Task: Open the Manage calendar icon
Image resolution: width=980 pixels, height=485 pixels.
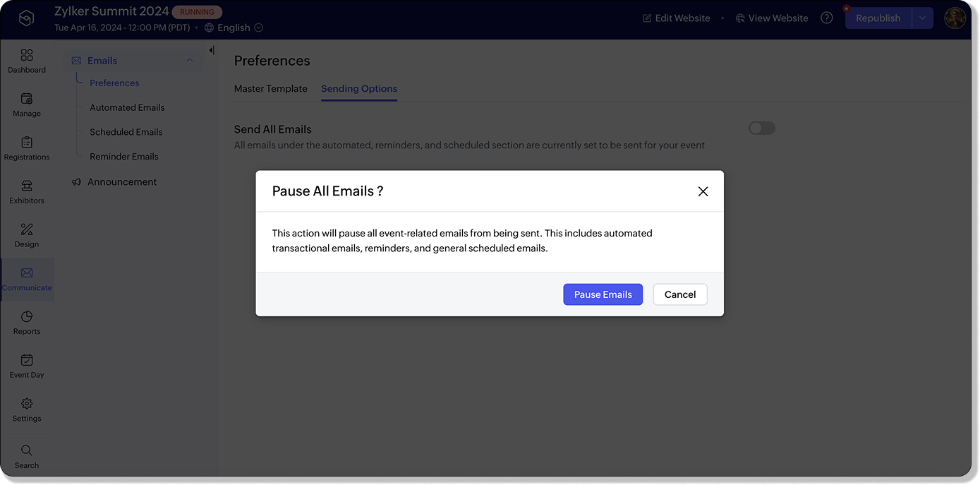Action: click(x=27, y=99)
